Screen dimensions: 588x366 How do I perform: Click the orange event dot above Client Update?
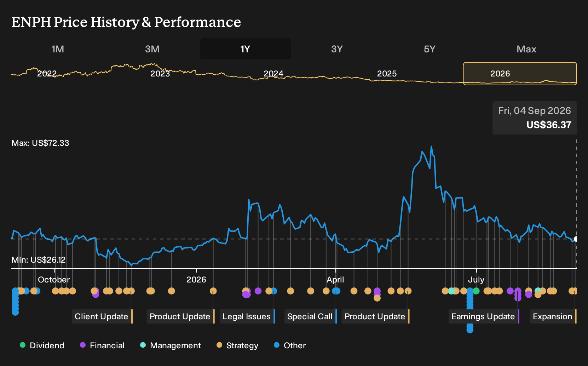pyautogui.click(x=131, y=291)
